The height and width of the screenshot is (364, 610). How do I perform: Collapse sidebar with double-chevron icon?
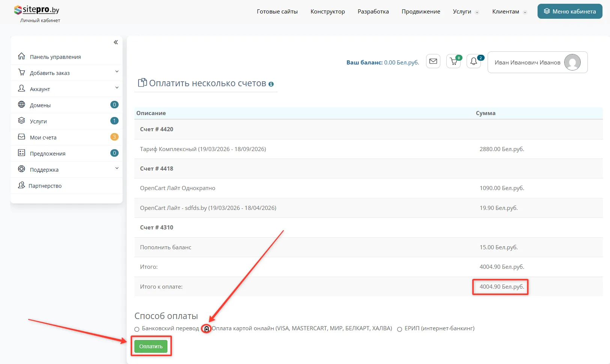(x=116, y=42)
